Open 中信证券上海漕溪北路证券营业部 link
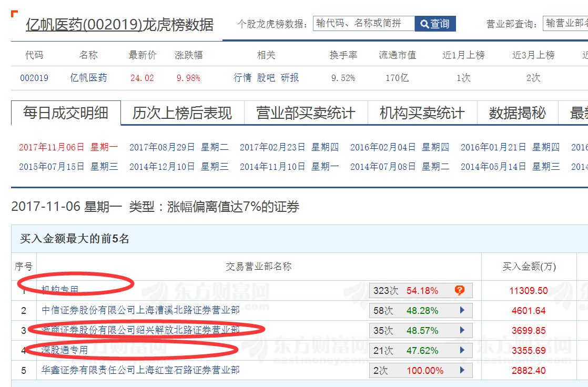 (140, 310)
